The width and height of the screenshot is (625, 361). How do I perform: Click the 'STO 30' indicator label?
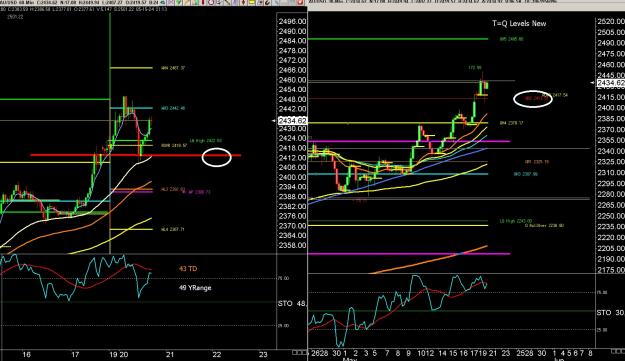point(610,313)
